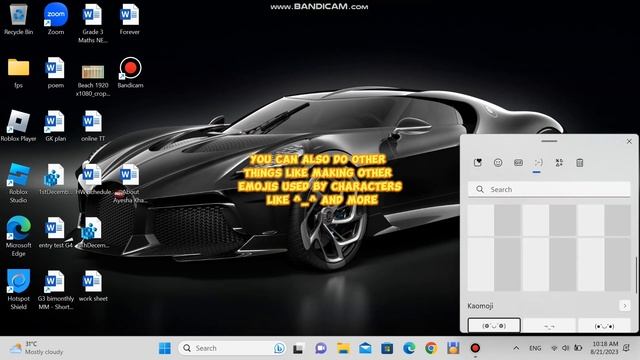
Task: Insert the (◉‿◉) kaomoji
Action: coord(494,325)
